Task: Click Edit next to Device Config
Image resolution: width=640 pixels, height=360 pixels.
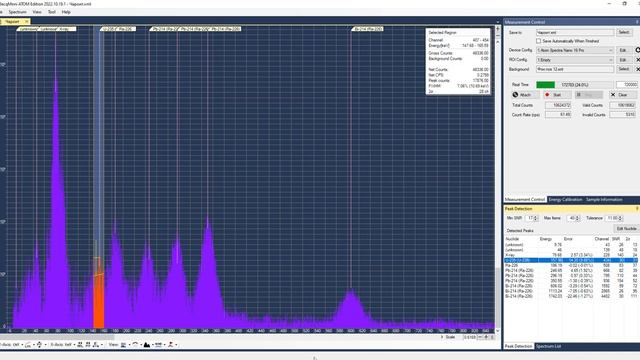Action: point(623,50)
